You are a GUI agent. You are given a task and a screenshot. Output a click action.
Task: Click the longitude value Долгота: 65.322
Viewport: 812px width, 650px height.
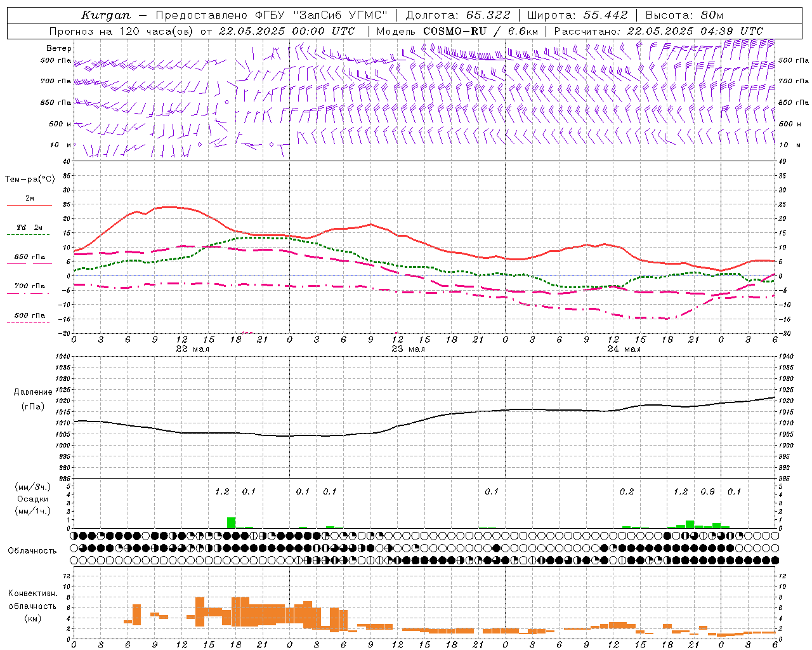coord(458,15)
